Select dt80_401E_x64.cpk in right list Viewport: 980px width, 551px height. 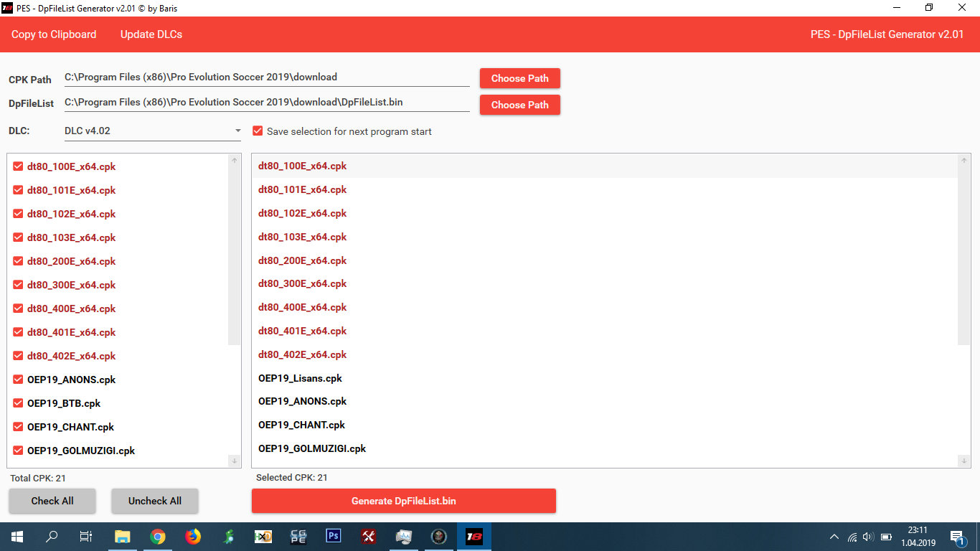pyautogui.click(x=605, y=331)
